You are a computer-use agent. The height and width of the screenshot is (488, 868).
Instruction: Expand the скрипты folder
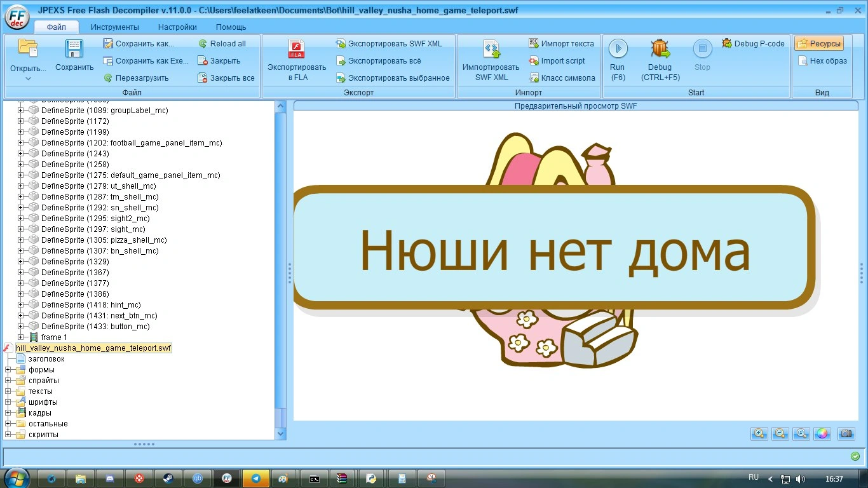(x=8, y=435)
